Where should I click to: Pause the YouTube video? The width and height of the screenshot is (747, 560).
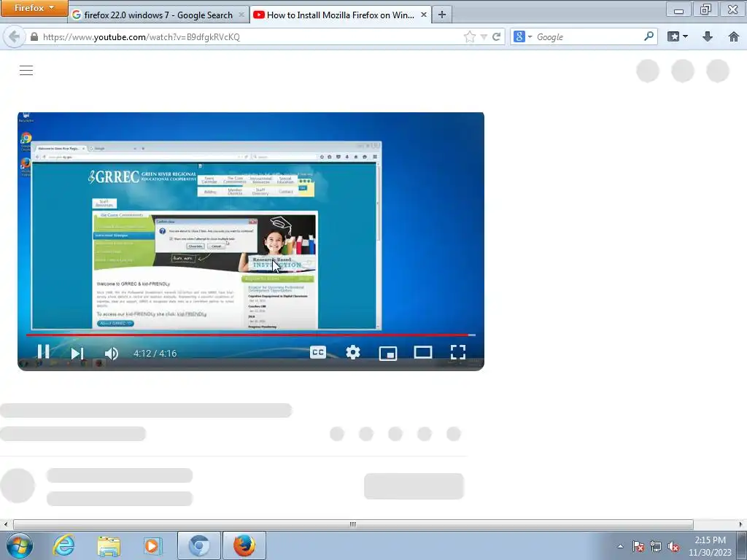pos(43,352)
